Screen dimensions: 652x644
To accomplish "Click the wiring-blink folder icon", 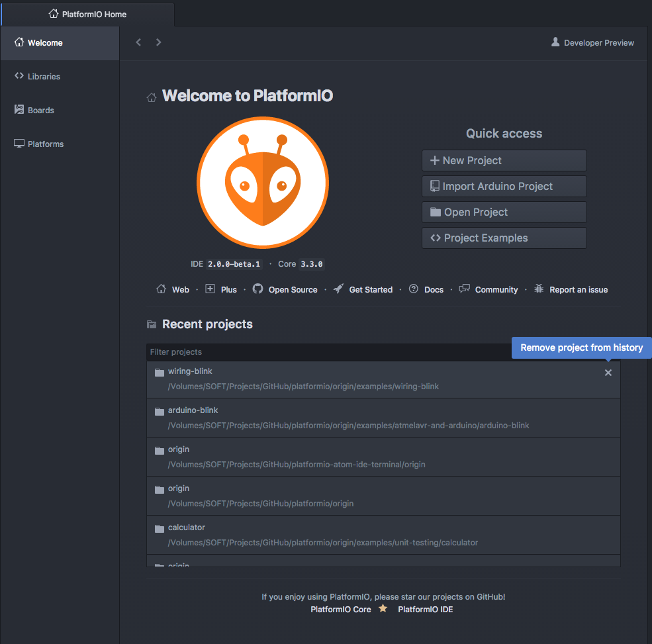I will (160, 372).
